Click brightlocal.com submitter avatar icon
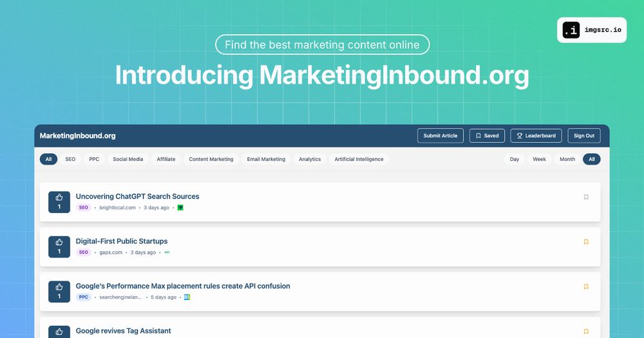This screenshot has height=338, width=644. [x=180, y=208]
